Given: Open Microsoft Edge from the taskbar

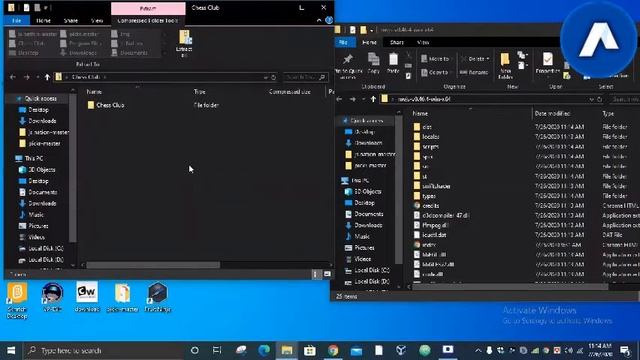Looking at the screenshot, I should click(264, 351).
